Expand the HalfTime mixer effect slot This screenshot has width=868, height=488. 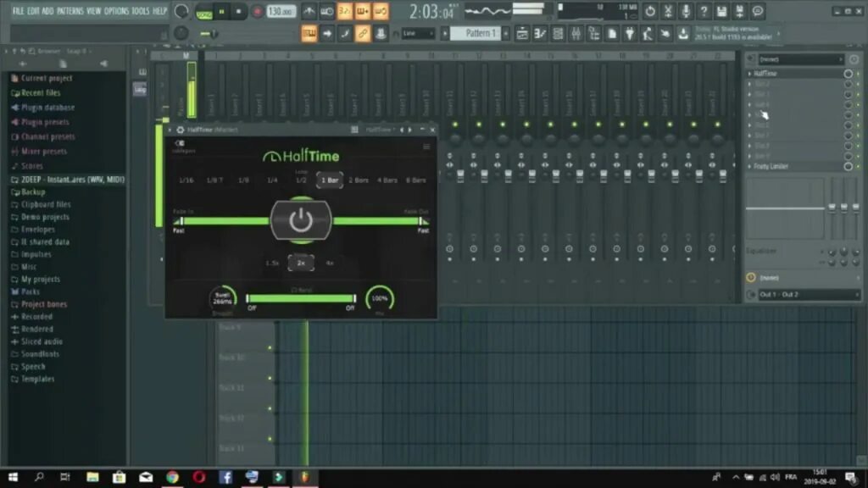coord(750,74)
